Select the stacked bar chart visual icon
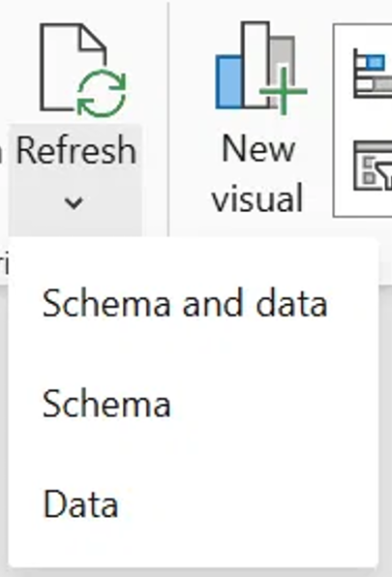 (x=372, y=74)
